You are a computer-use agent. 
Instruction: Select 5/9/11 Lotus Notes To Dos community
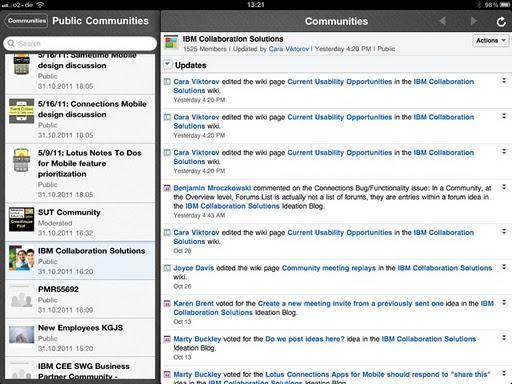[x=80, y=173]
